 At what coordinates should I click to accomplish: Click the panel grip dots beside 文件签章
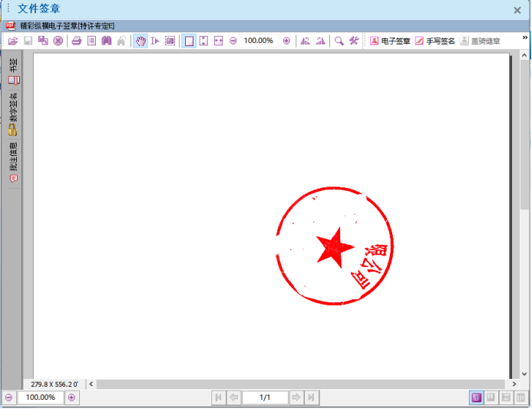8,8
